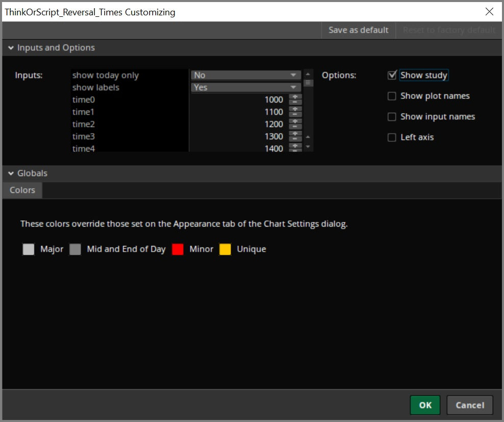504x422 pixels.
Task: Select the show labels input row
Action: coord(129,87)
